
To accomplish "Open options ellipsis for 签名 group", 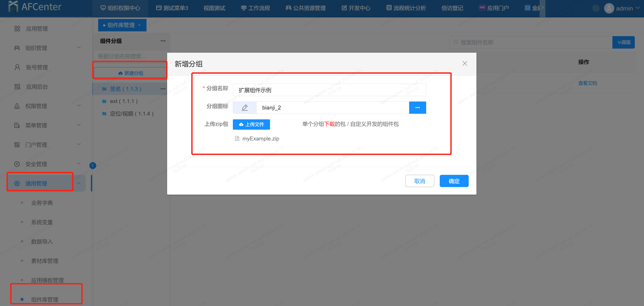I will tap(163, 89).
